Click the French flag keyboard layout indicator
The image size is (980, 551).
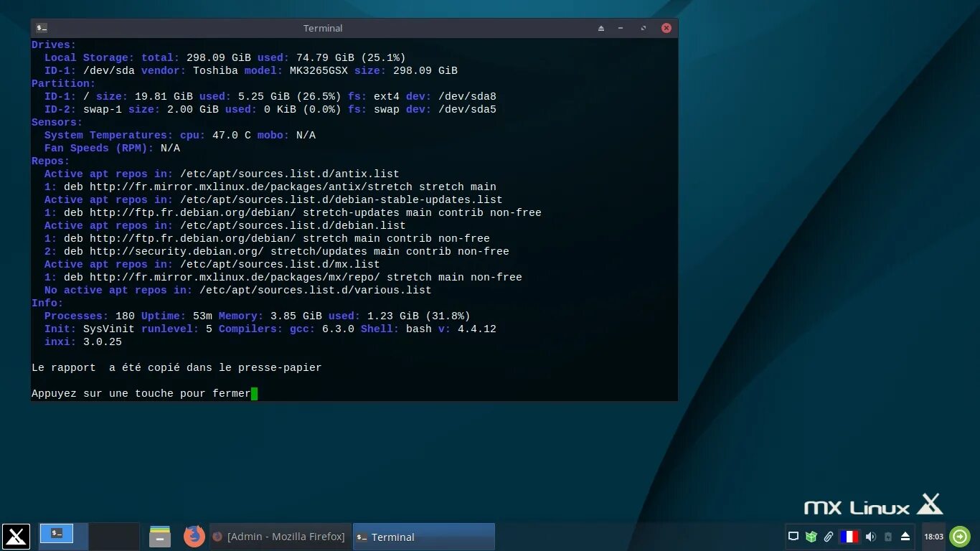[849, 537]
